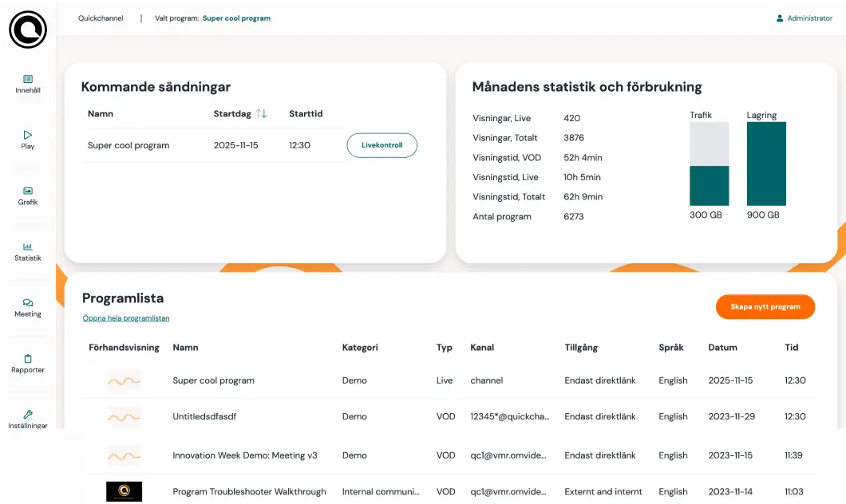Click the Trafik usage bar
Viewport: 846px width, 504px height.
pyautogui.click(x=709, y=164)
